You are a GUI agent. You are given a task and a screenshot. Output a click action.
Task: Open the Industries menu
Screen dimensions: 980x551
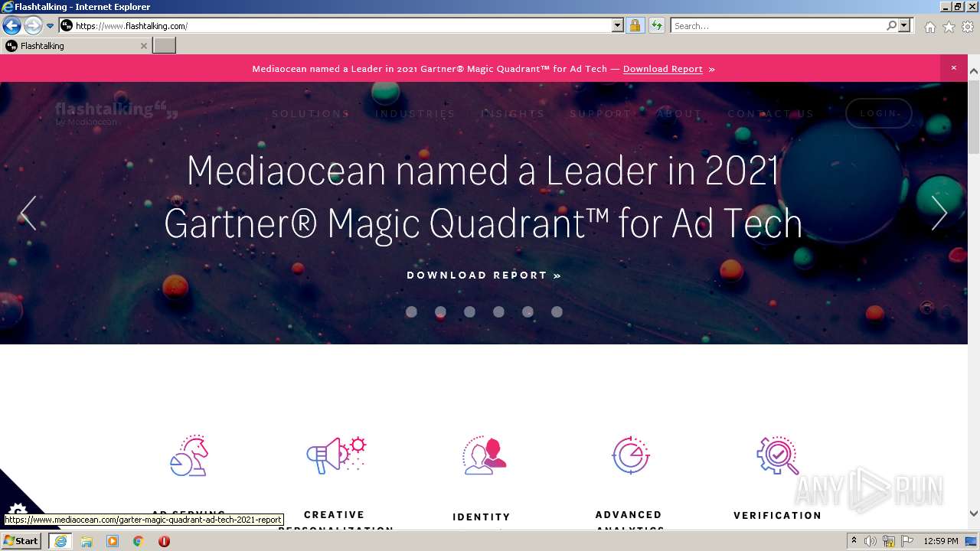tap(415, 113)
